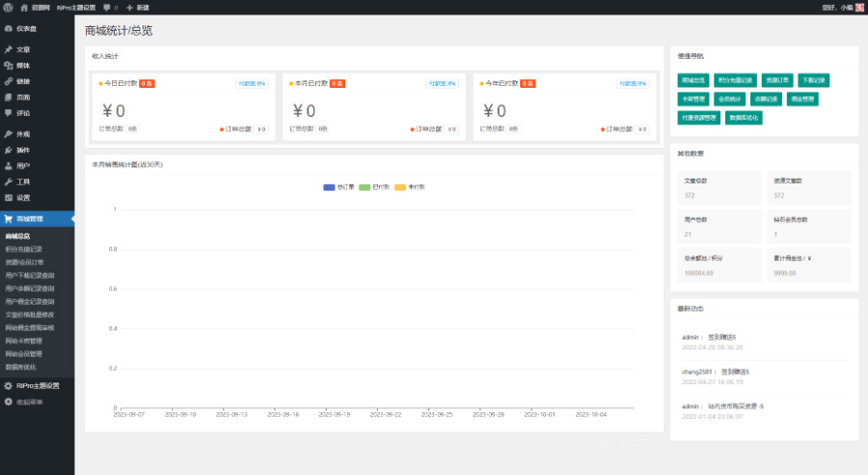This screenshot has width=868, height=475.
Task: Toggle the 未付款 yellow legend series
Action: (x=410, y=186)
